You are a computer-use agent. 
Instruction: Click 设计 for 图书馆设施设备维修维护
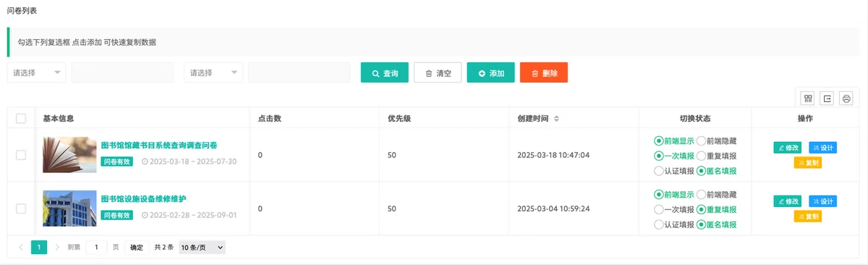(x=822, y=201)
